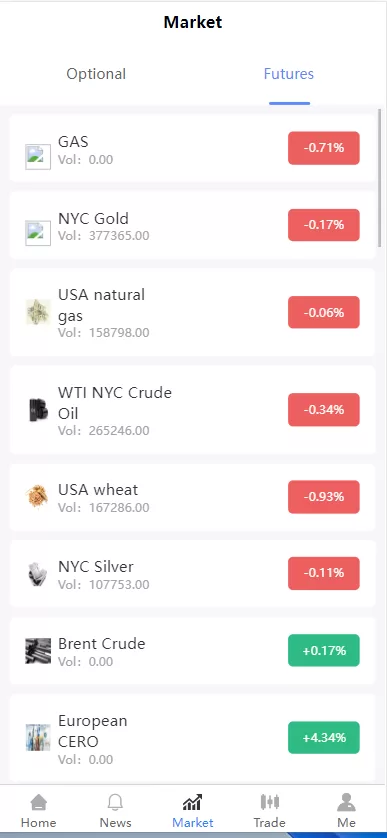Open the Me profile icon
The height and width of the screenshot is (838, 387).
point(346,802)
